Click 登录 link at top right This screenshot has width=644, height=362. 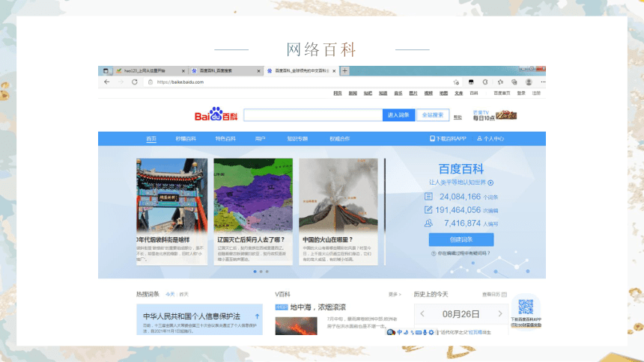[521, 93]
